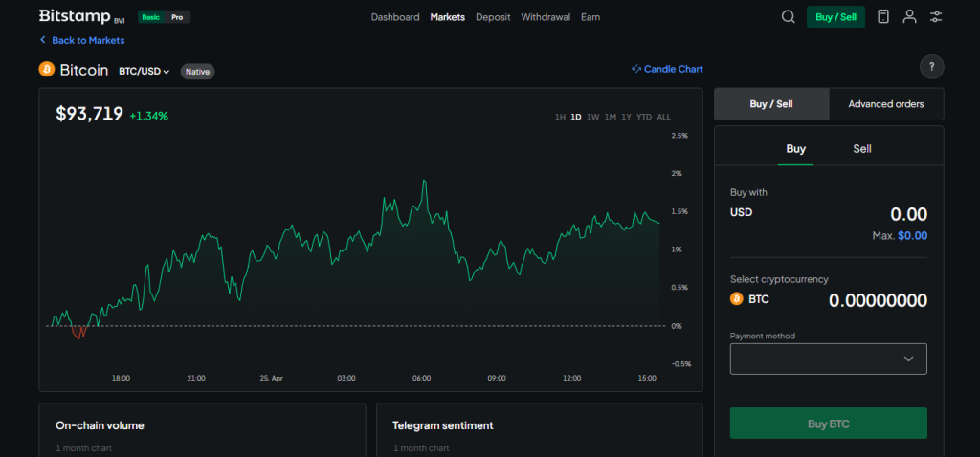Set the chart range to 1H
This screenshot has width=980, height=457.
coord(560,117)
